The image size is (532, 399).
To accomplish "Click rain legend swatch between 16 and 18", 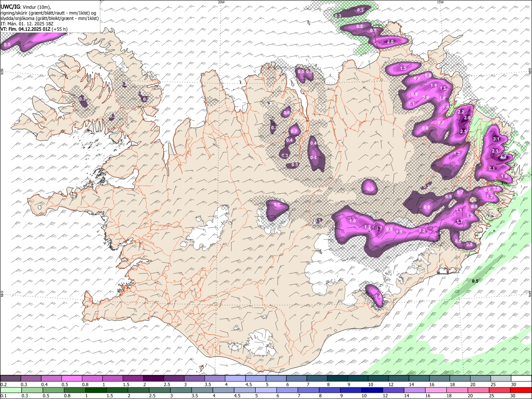I will pos(436,390).
